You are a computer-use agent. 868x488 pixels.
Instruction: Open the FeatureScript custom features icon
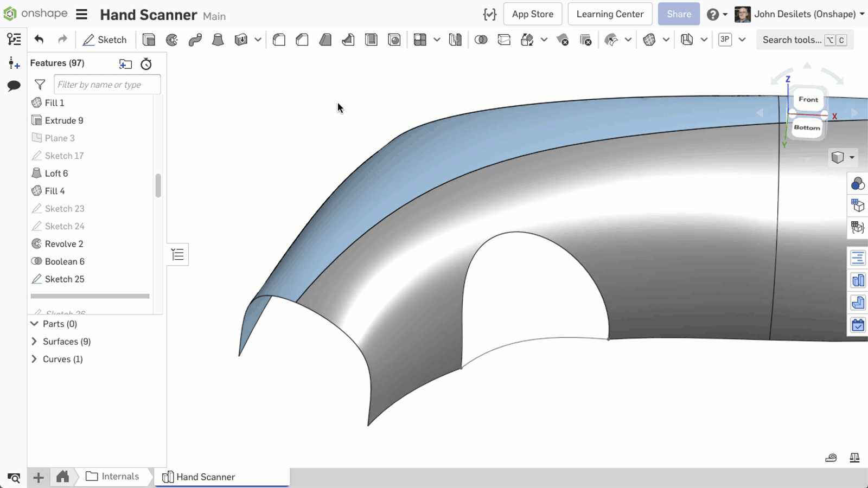coord(489,15)
